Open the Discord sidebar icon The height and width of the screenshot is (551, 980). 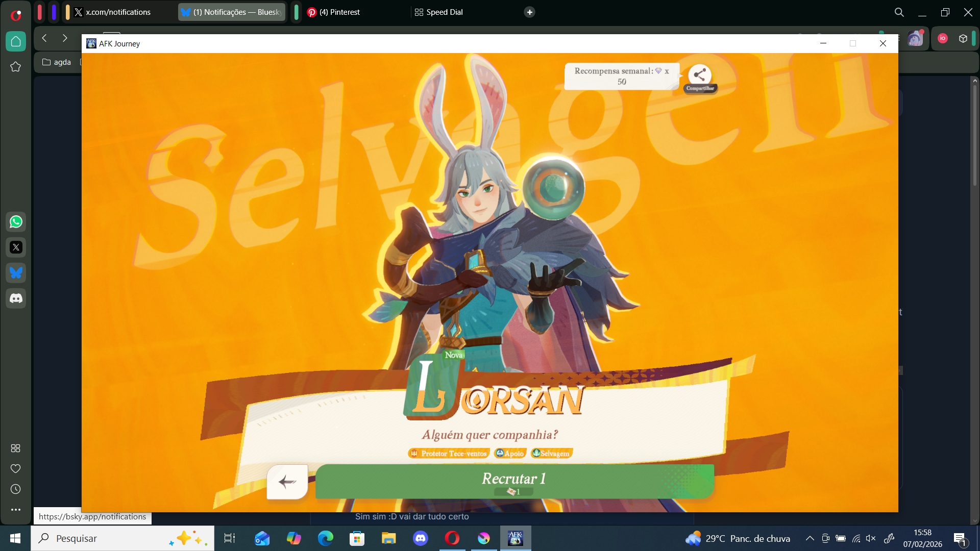point(16,298)
